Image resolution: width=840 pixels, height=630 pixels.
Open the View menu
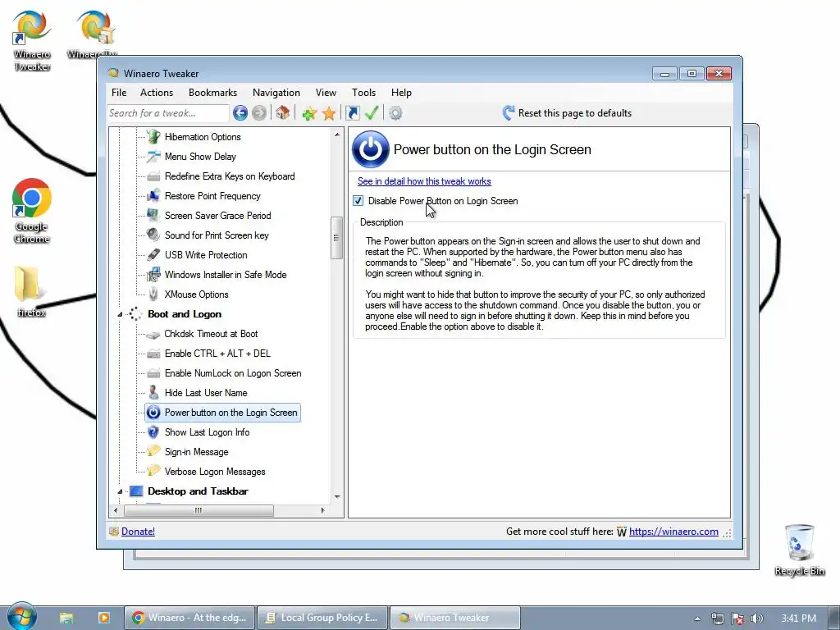coord(326,93)
